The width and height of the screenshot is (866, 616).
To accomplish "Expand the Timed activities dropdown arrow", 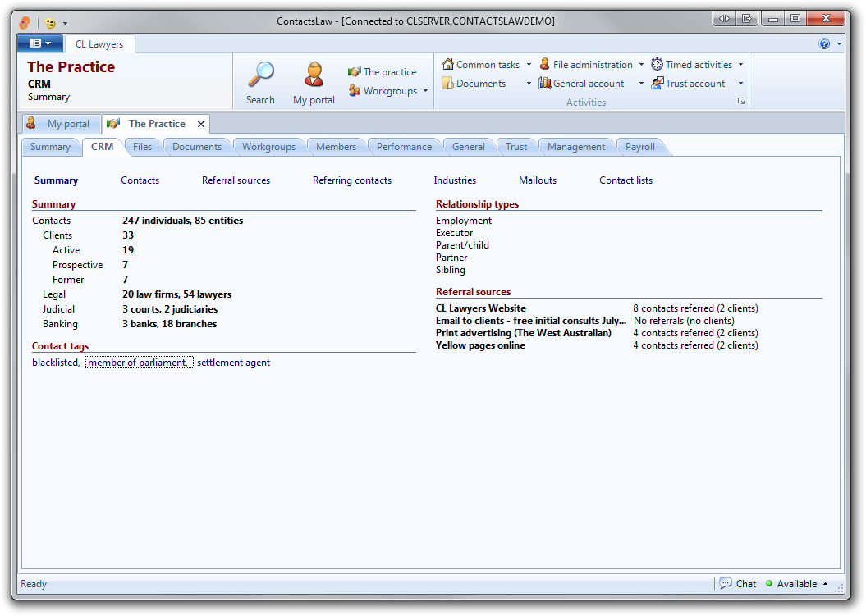I will point(740,65).
